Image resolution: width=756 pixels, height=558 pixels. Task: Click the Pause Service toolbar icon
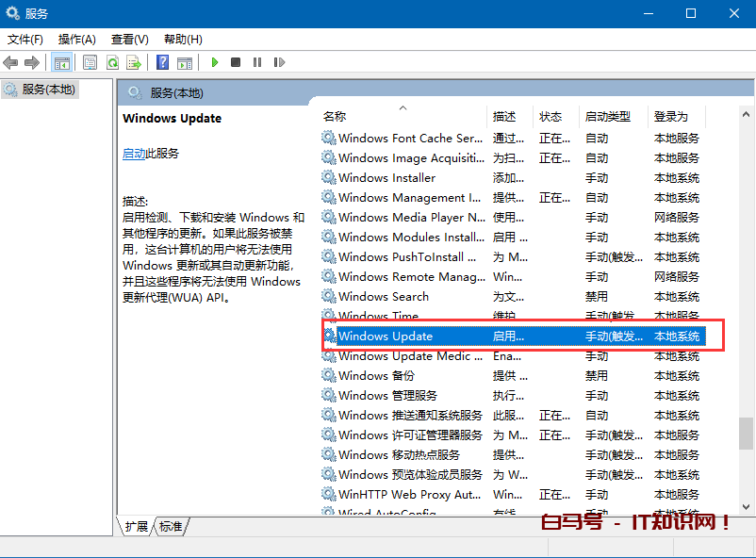(257, 63)
